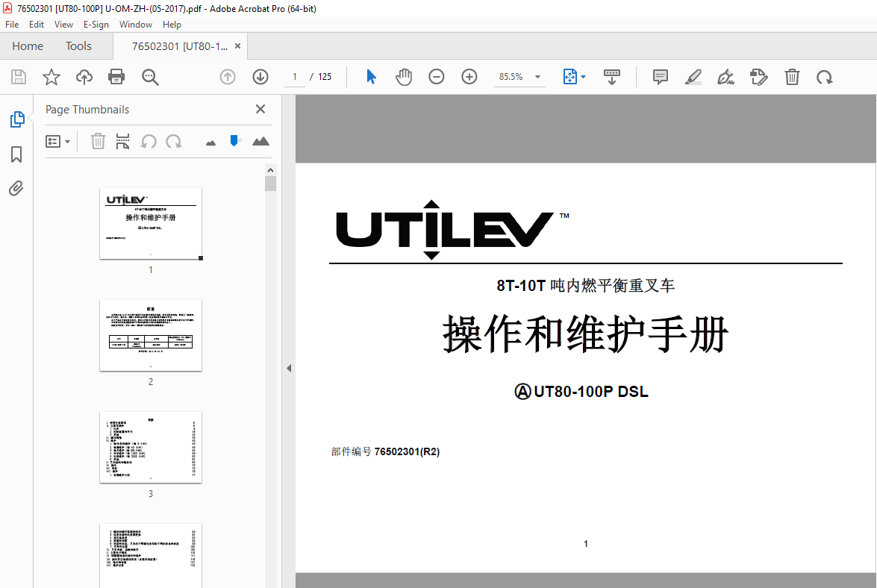Image resolution: width=877 pixels, height=588 pixels.
Task: Open the File menu
Action: click(12, 25)
